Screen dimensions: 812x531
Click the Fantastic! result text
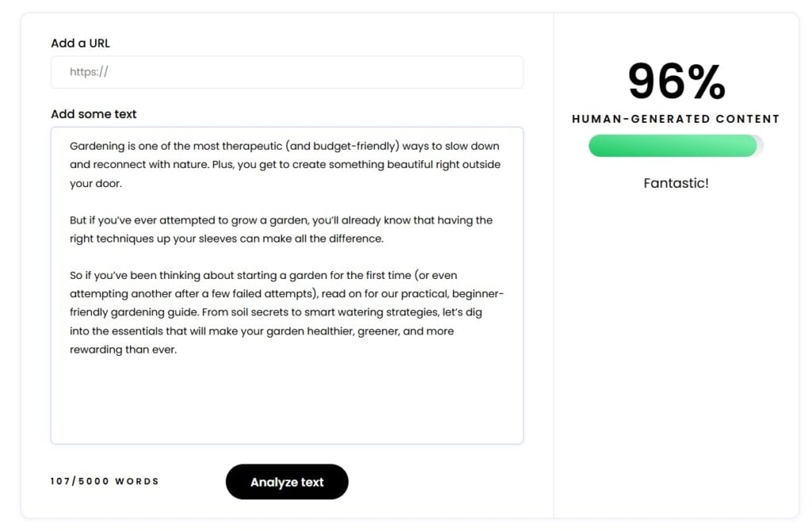(676, 183)
